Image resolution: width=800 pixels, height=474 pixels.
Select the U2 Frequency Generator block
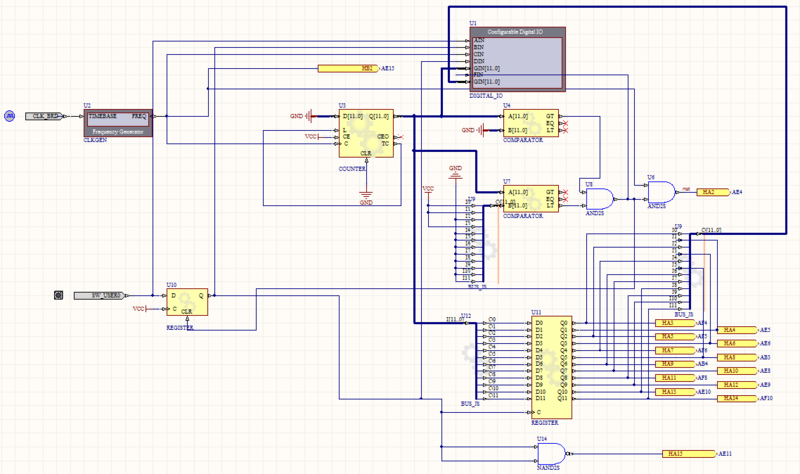tap(118, 122)
